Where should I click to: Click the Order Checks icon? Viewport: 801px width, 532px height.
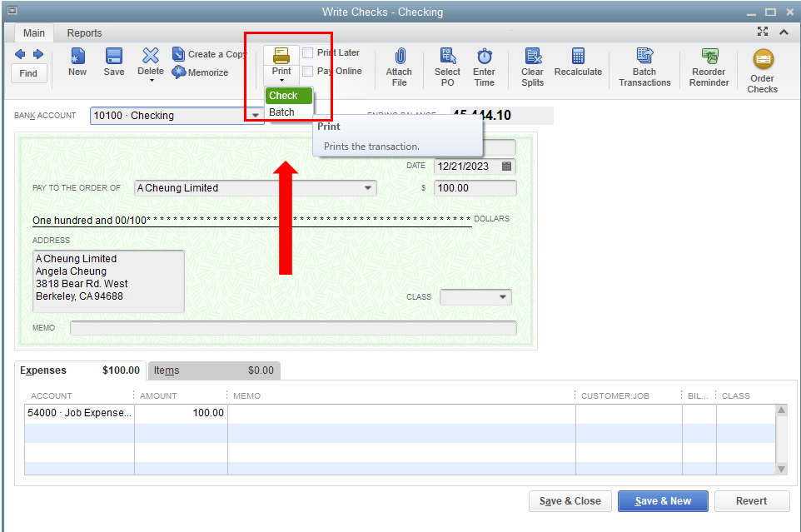764,59
